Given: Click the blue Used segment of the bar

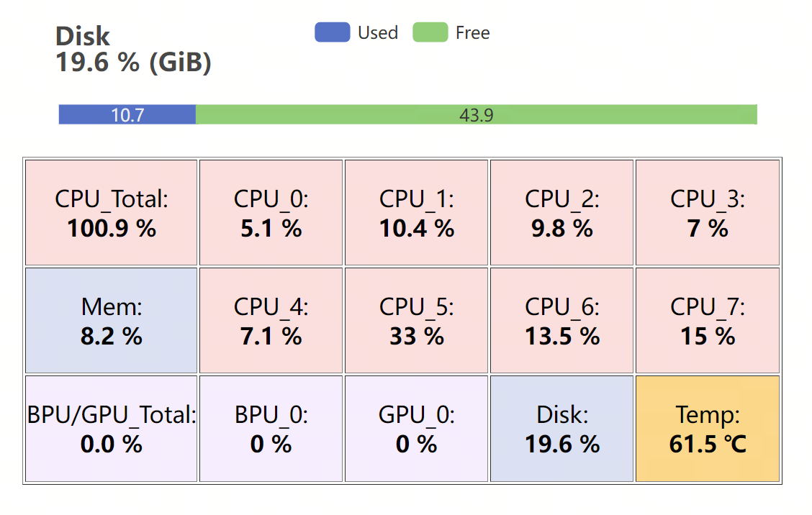Looking at the screenshot, I should pos(127,114).
